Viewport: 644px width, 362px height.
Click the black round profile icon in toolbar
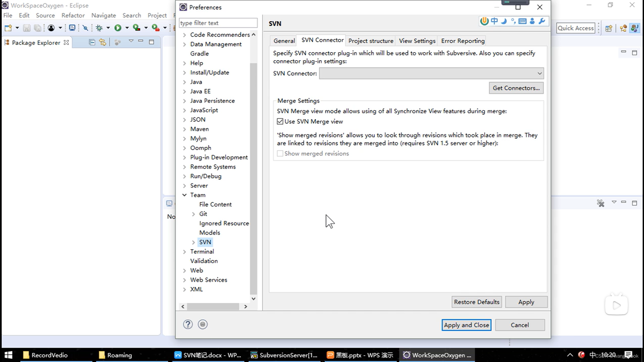pos(51,28)
